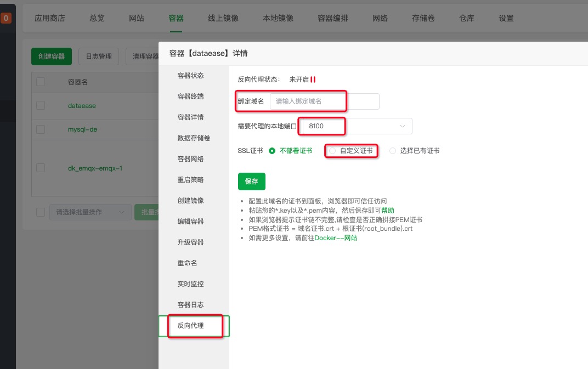Go to the 容器编排 tab
The height and width of the screenshot is (369, 588).
point(333,18)
